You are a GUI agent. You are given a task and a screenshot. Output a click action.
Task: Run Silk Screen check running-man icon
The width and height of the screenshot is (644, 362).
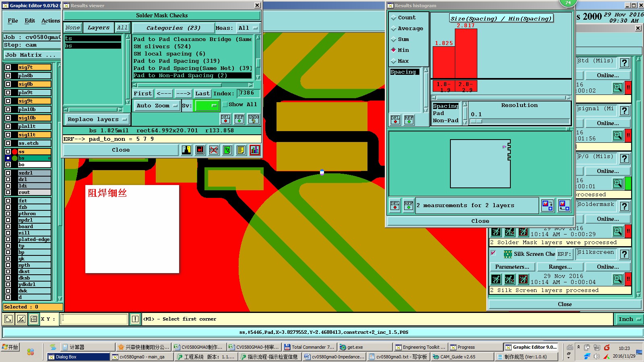pyautogui.click(x=496, y=279)
